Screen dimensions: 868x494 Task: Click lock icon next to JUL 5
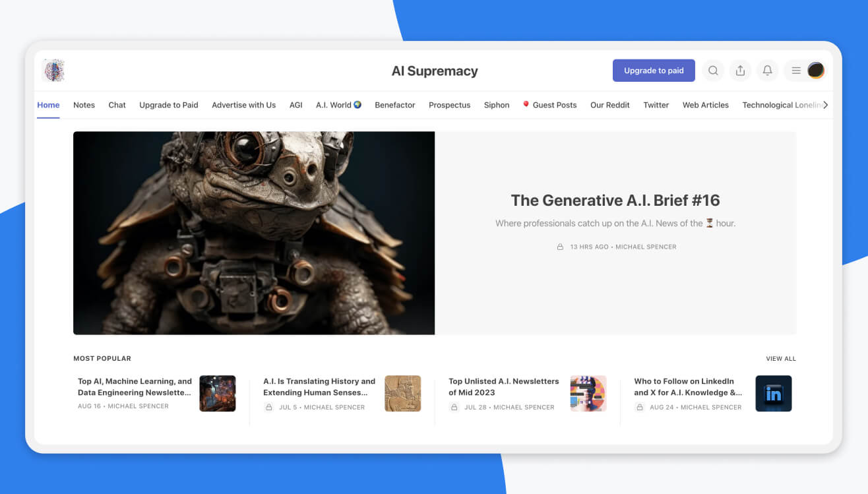(269, 408)
